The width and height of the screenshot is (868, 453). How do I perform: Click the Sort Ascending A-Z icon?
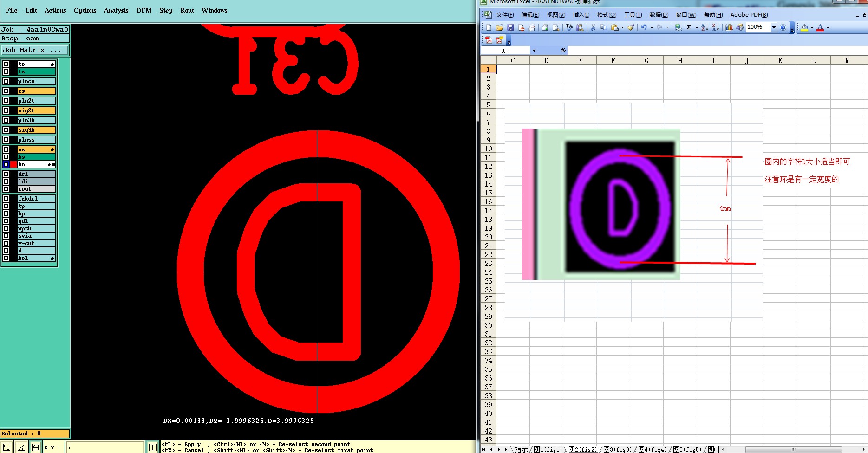coord(705,27)
